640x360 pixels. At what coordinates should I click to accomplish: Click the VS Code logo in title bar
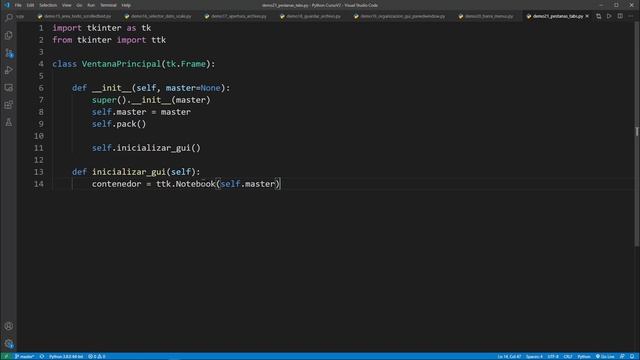coord(7,5)
